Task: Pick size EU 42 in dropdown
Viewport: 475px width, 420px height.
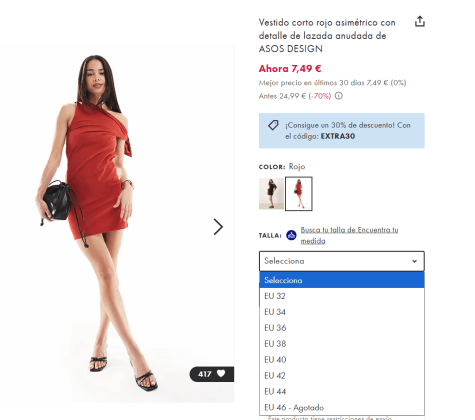Action: point(342,376)
